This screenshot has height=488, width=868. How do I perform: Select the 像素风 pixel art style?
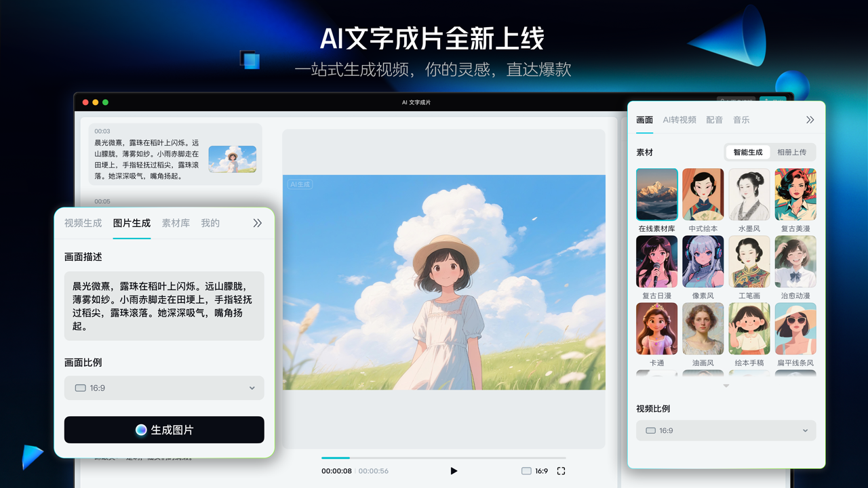coord(703,262)
